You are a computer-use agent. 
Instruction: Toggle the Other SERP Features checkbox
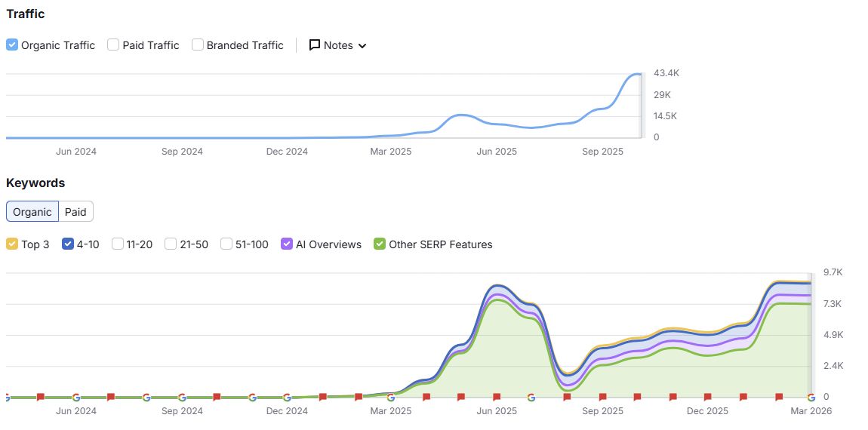pyautogui.click(x=380, y=244)
